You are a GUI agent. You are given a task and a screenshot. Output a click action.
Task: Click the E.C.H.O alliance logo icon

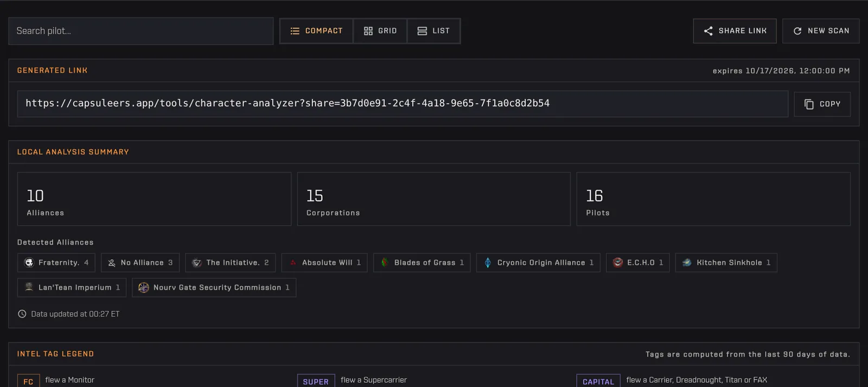point(618,263)
